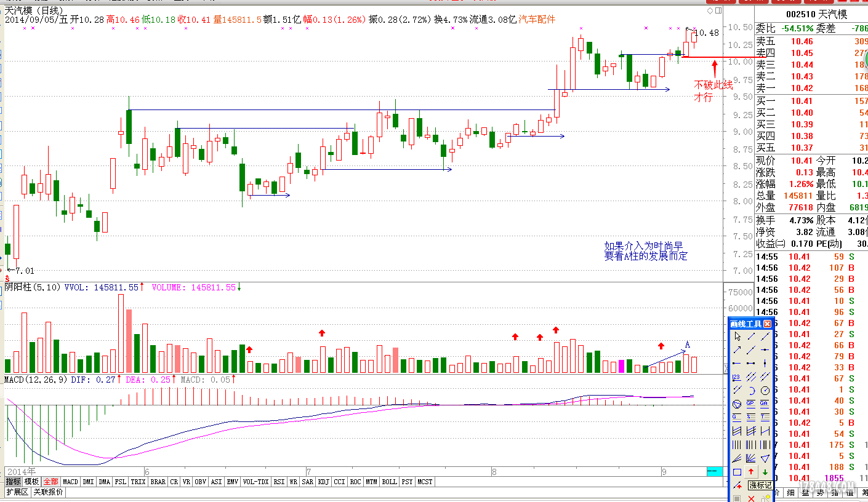This screenshot has width=868, height=502.
Task: Select the arc drawing tool
Action: 751,390
